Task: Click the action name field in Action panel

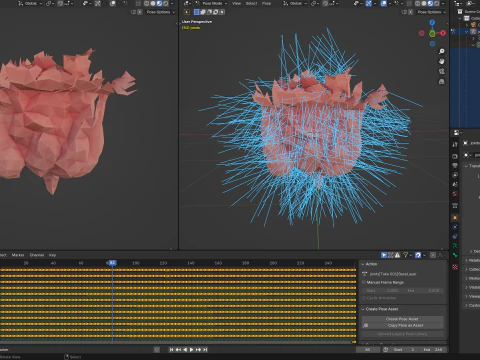Action: pos(403,274)
